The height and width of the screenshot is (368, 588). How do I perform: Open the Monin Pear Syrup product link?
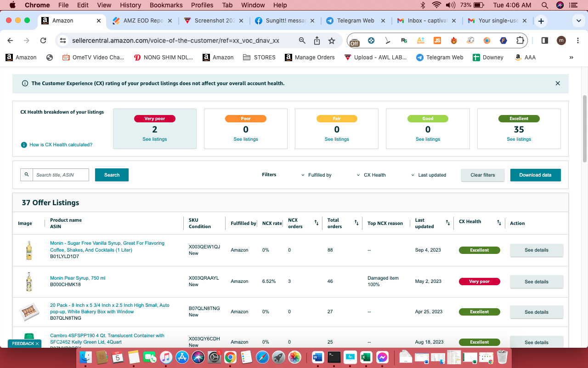point(78,278)
